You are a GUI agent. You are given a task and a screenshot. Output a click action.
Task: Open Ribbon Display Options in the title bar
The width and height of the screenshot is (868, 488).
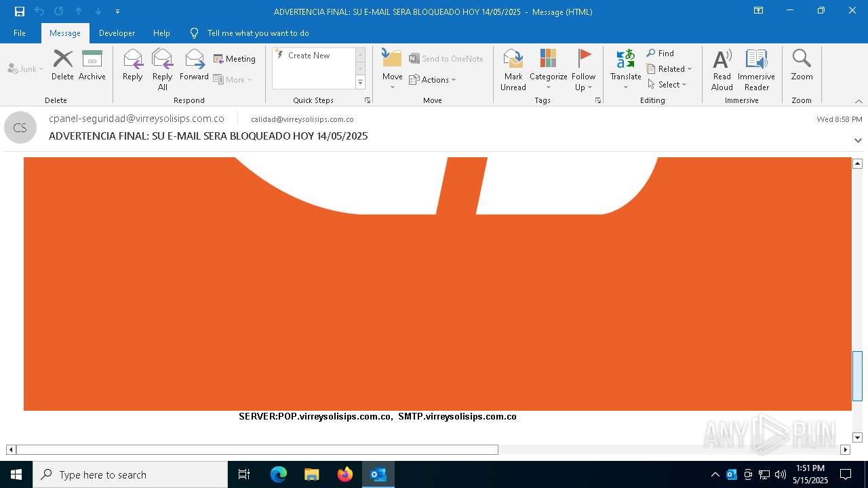point(758,11)
